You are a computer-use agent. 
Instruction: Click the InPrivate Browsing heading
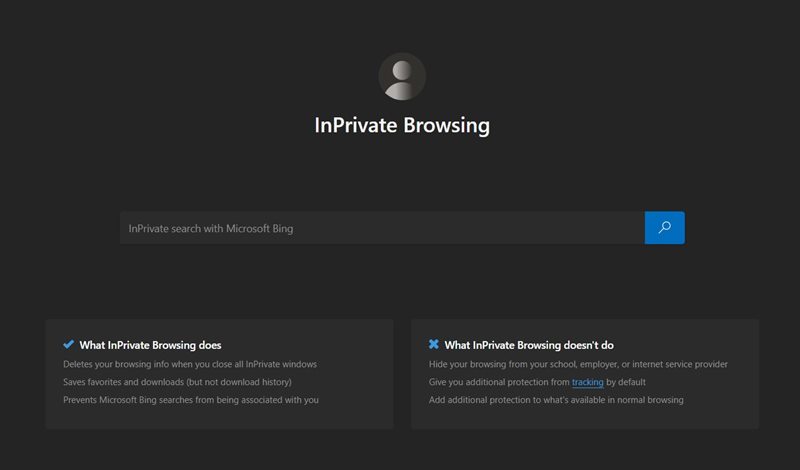click(402, 126)
